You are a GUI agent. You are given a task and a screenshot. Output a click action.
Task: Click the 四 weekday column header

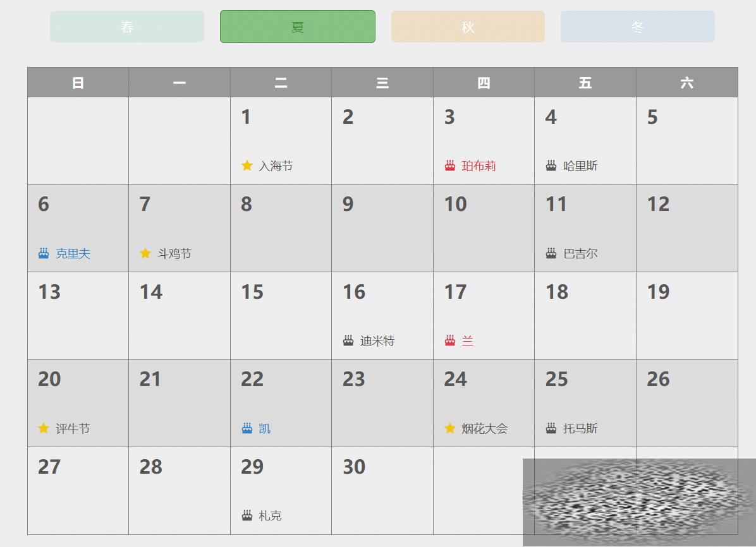coord(484,82)
